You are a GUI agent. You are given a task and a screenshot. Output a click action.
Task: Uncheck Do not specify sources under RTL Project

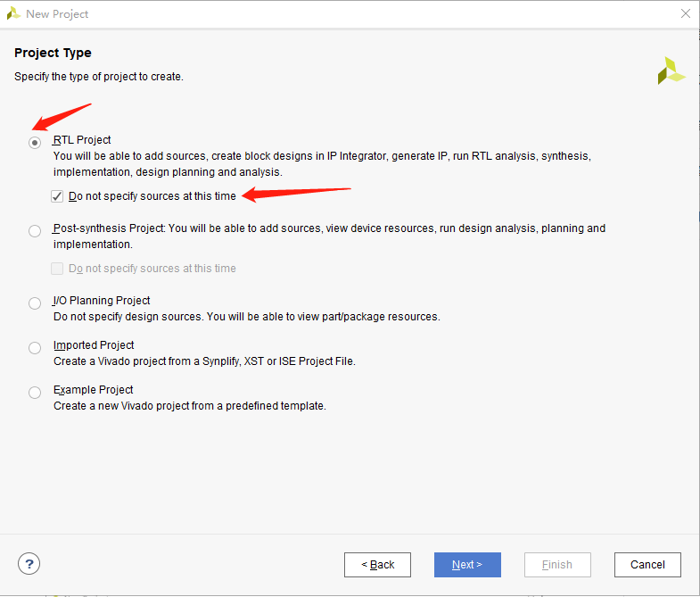[x=57, y=196]
